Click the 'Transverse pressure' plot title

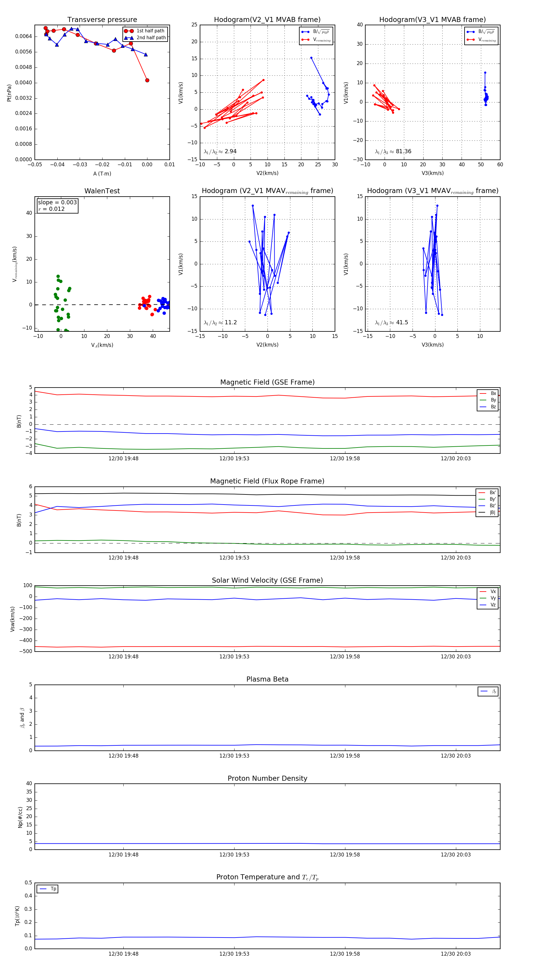(102, 19)
